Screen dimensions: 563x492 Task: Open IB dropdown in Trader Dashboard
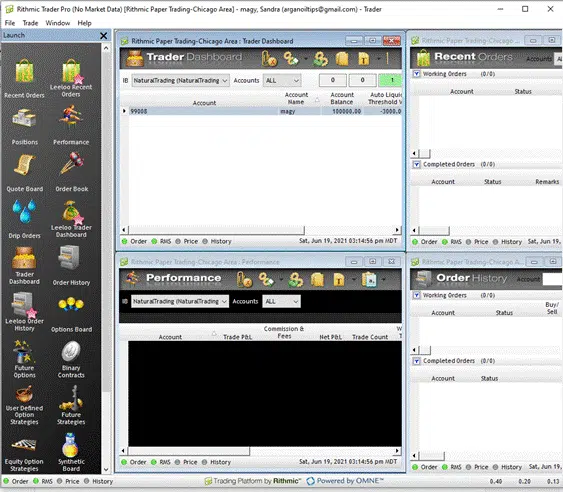181,80
